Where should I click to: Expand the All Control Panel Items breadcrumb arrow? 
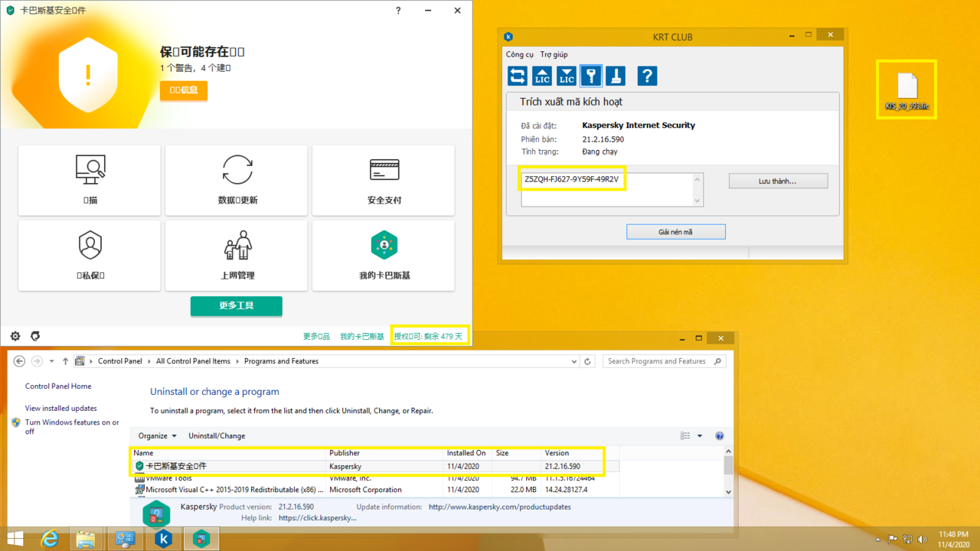tap(237, 361)
